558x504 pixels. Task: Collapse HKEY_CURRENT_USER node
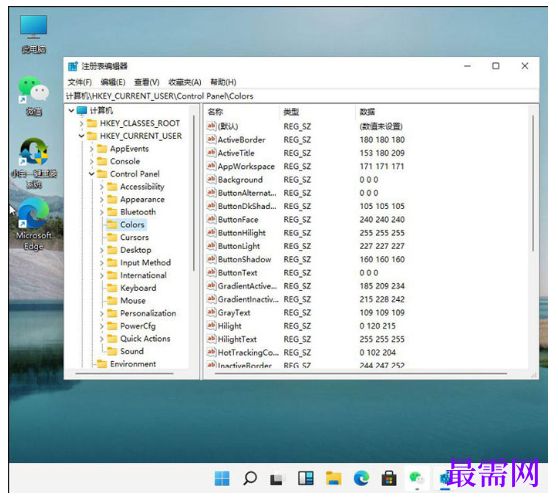(x=81, y=136)
